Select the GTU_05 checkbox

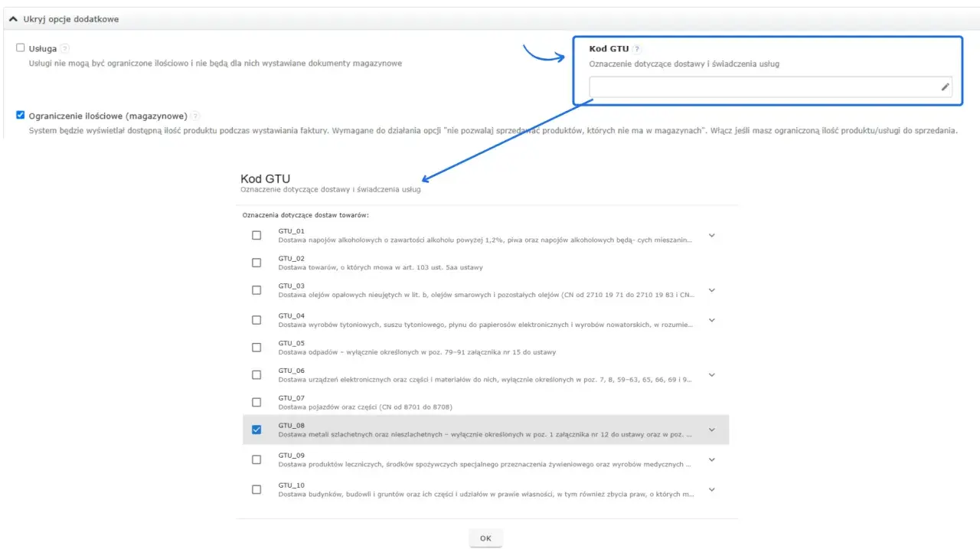click(x=256, y=347)
